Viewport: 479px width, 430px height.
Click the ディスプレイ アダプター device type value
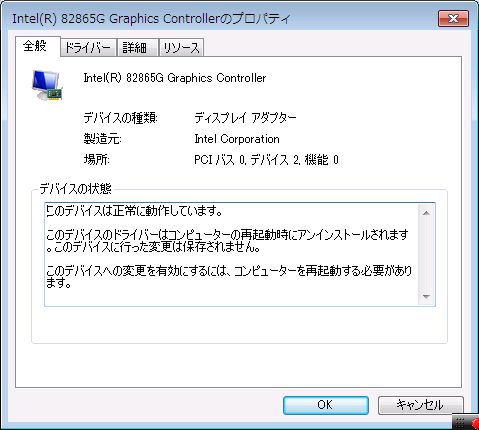[245, 118]
